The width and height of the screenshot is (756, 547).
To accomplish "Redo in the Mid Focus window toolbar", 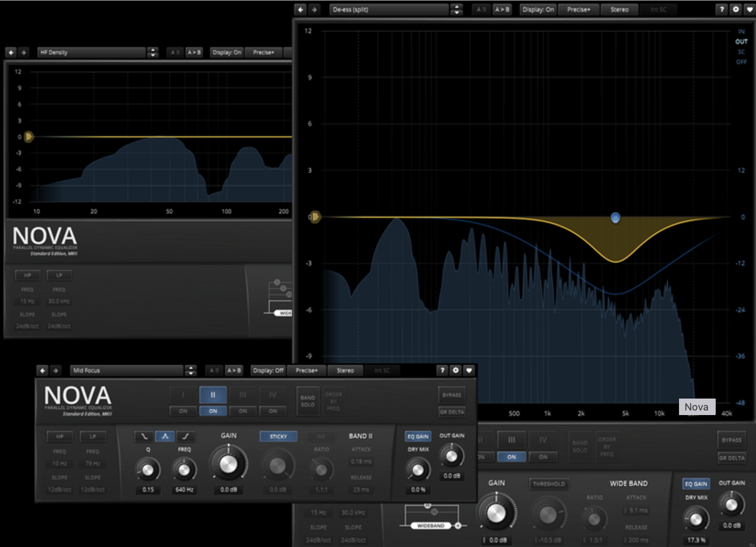I will coord(56,370).
